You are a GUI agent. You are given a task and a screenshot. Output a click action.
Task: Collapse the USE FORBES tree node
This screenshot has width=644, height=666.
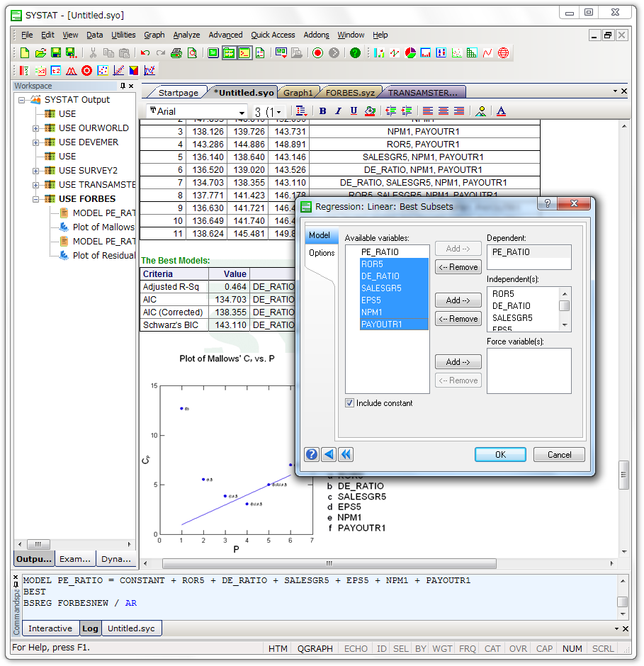35,199
